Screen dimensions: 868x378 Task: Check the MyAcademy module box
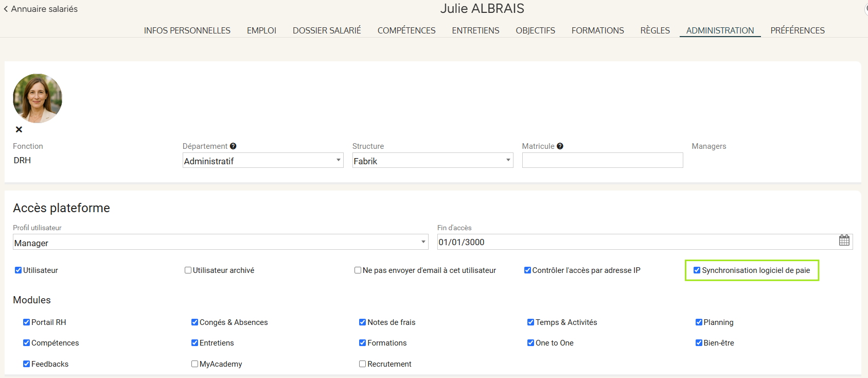194,364
